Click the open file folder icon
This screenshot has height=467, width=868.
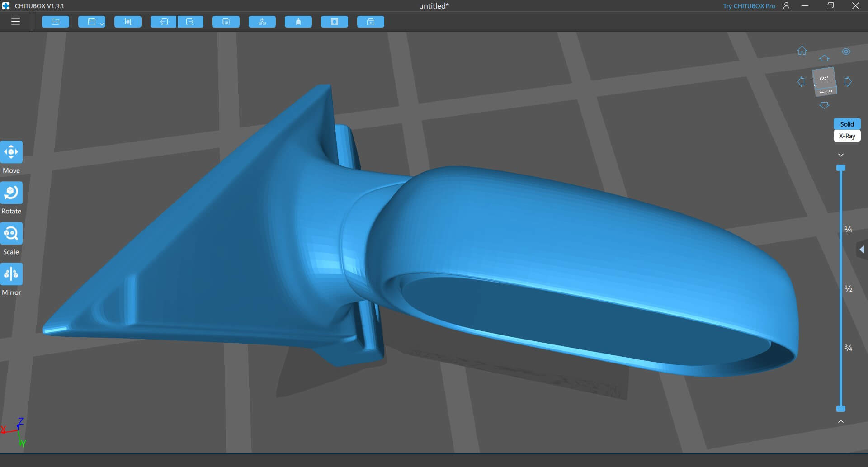click(56, 22)
